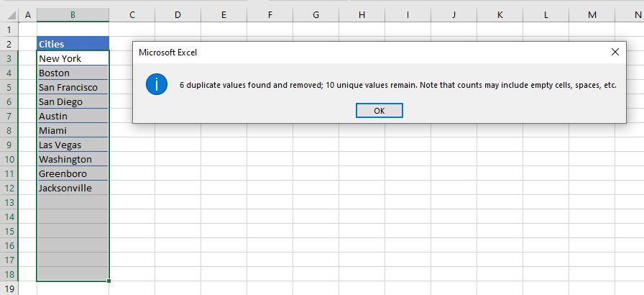Click the Miami cell
Screen dimensions: 644x295
[73, 130]
